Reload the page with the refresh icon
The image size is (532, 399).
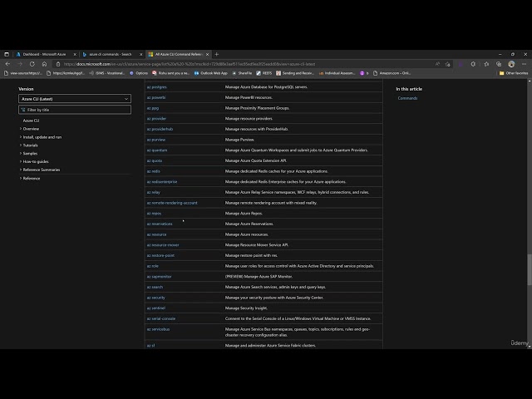coord(32,64)
